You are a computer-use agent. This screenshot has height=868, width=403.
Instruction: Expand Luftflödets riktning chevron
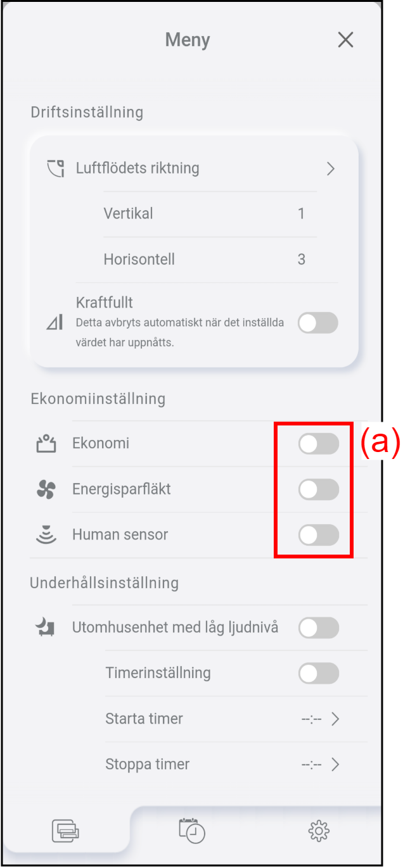(x=330, y=168)
